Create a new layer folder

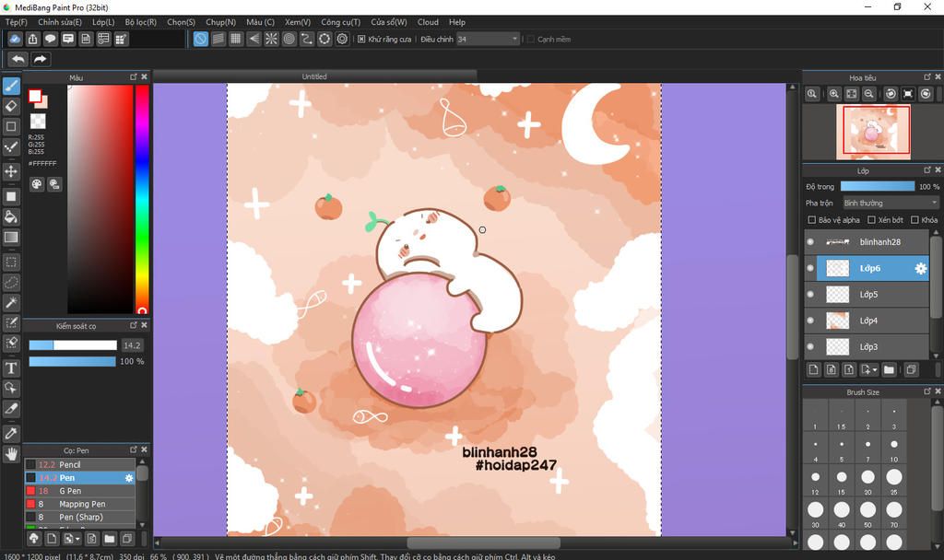pos(889,369)
